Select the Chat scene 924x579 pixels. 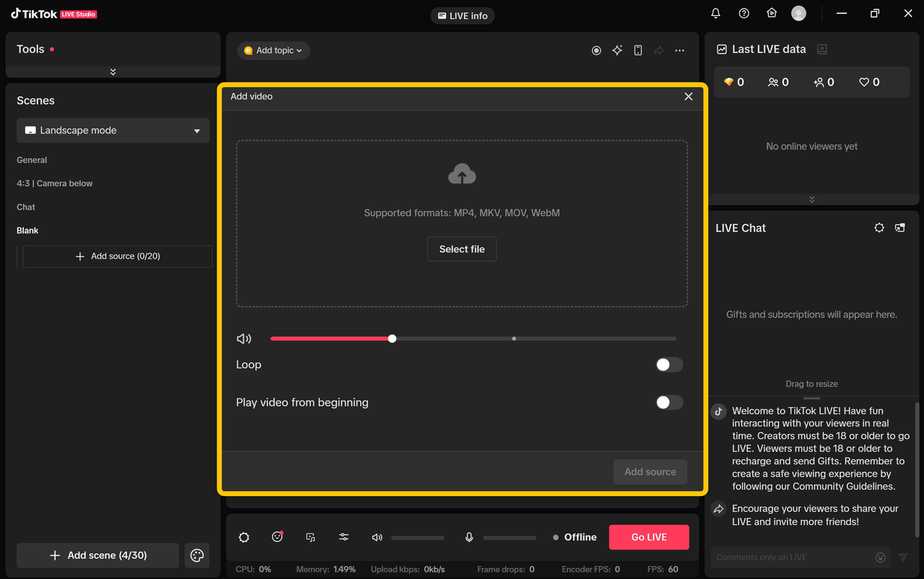point(26,207)
